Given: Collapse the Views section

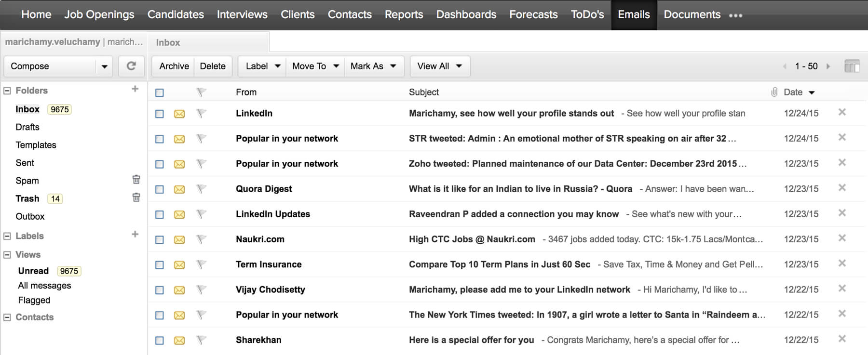Looking at the screenshot, I should pyautogui.click(x=7, y=255).
